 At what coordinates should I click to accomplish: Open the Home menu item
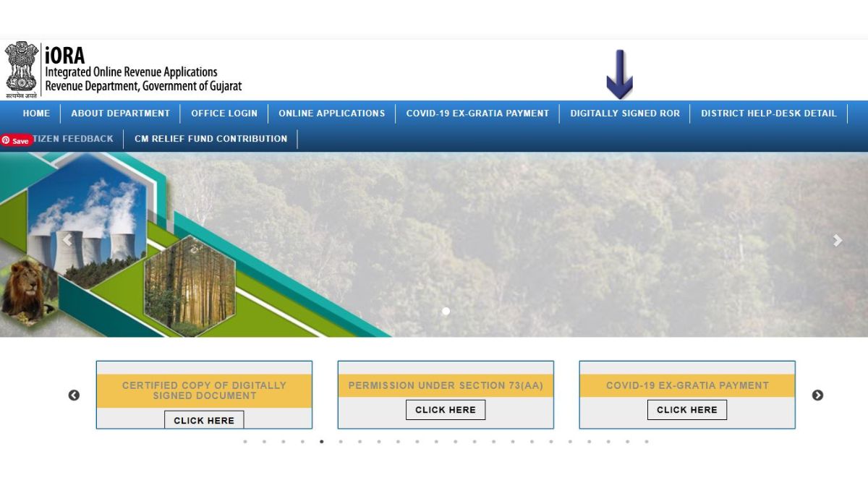(36, 114)
